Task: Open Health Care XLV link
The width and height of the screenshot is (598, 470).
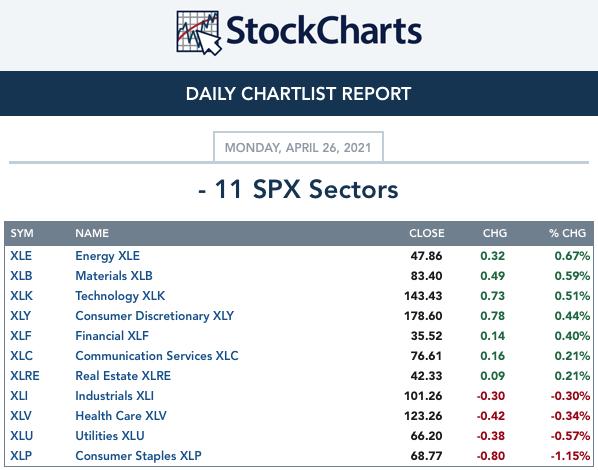Action: click(121, 415)
